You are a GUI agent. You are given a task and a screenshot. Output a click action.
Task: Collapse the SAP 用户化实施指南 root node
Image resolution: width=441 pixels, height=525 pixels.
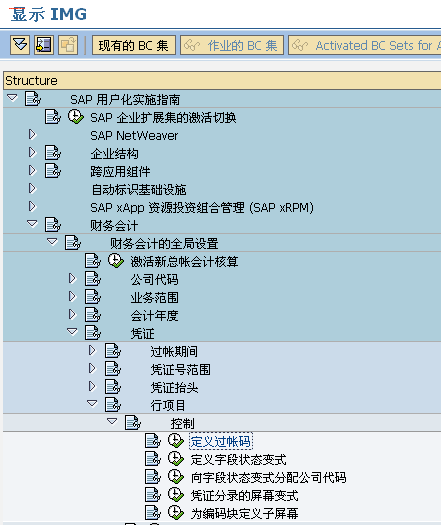pyautogui.click(x=12, y=98)
